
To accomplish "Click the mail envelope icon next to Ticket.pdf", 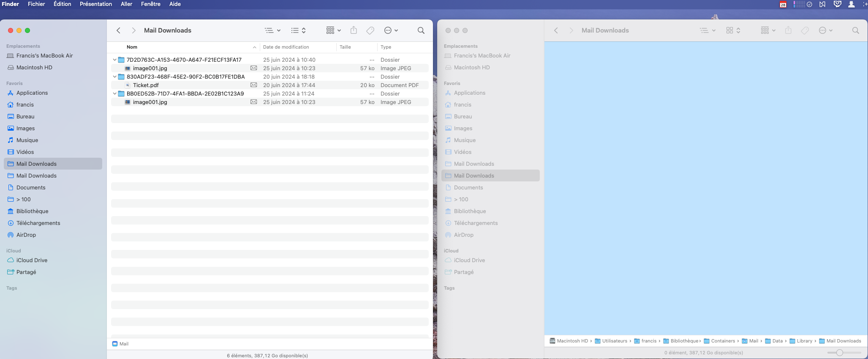I will 253,85.
